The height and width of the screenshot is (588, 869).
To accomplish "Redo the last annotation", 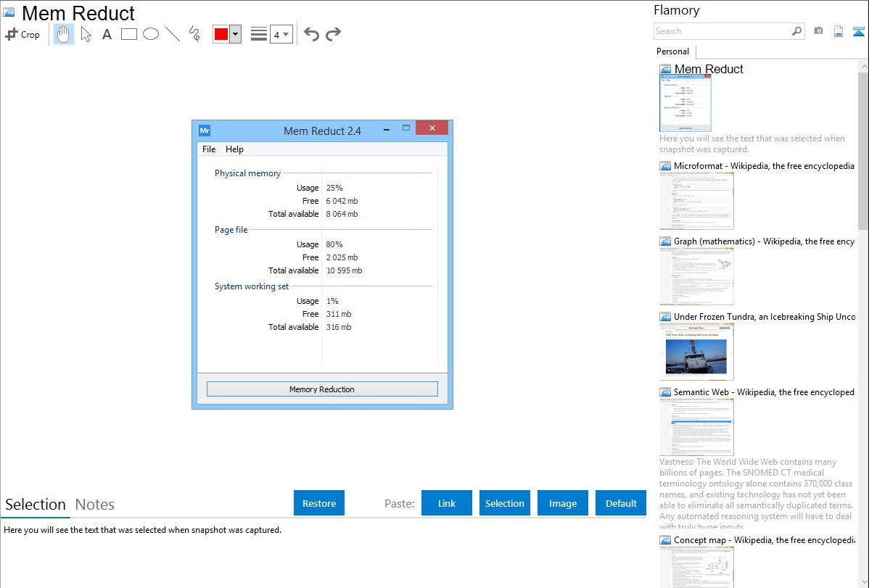I will click(x=333, y=34).
